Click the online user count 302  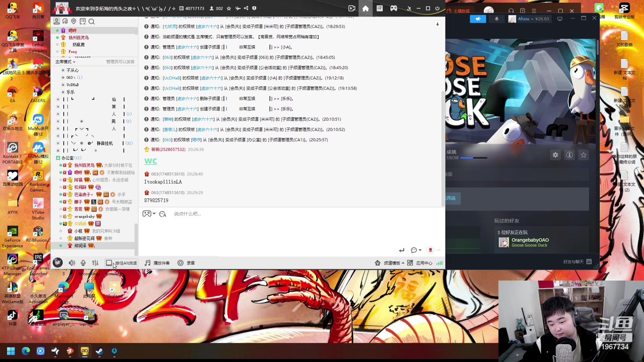216,8
